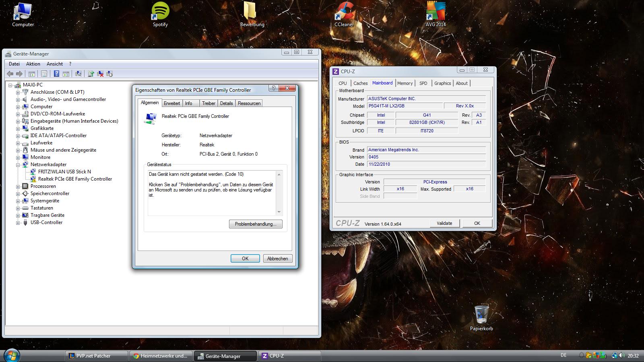Scan for hardware changes toolbar icon
This screenshot has height=362, width=644.
78,74
